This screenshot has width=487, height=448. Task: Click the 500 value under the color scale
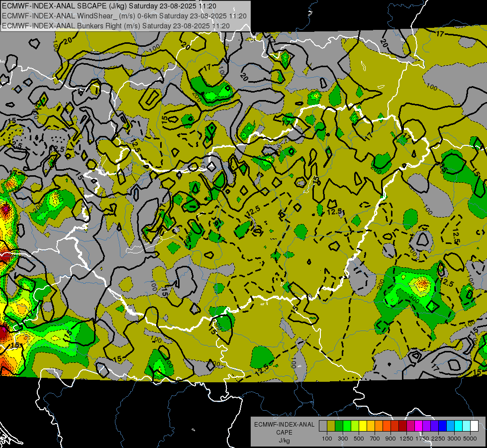coord(359,439)
